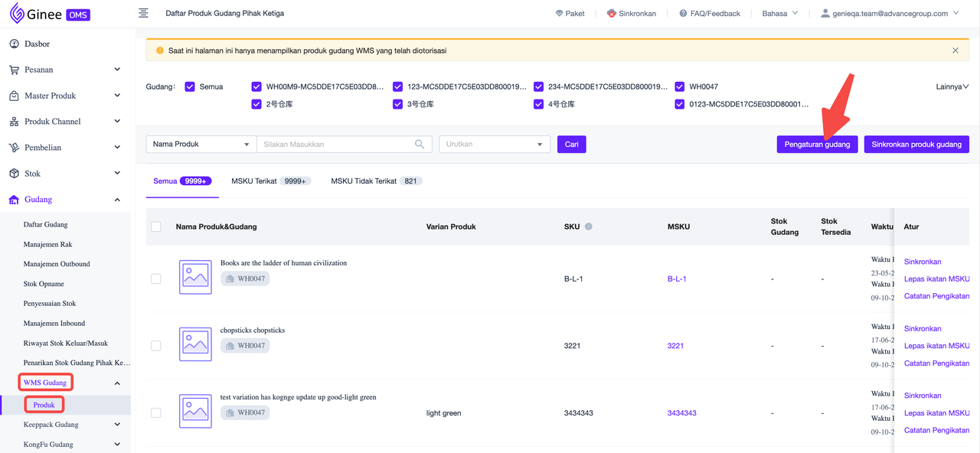Click the sidebar collapse hamburger icon
Image resolution: width=980 pixels, height=453 pixels.
click(143, 13)
